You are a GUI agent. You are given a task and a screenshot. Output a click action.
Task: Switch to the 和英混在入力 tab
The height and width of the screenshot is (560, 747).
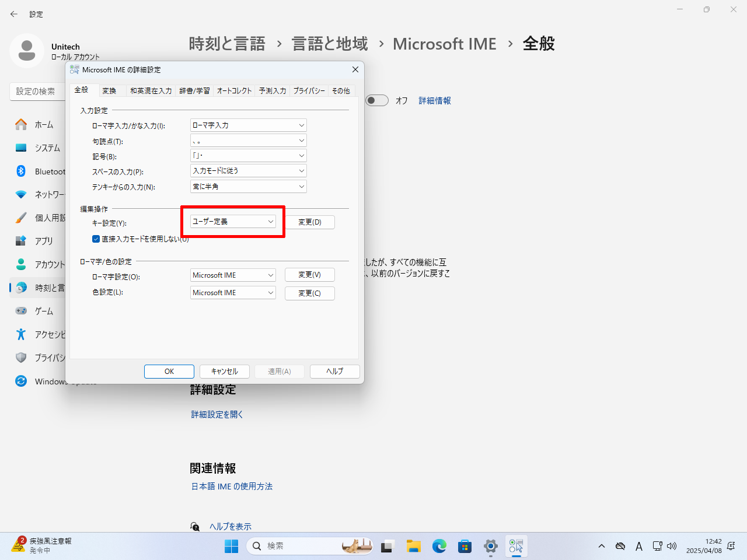point(151,91)
